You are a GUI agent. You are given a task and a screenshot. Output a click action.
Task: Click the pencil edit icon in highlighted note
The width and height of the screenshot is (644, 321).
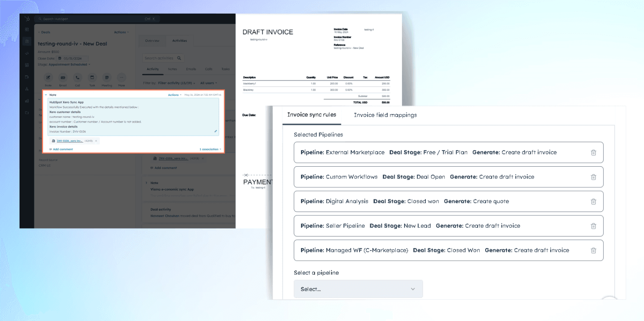coord(216,131)
